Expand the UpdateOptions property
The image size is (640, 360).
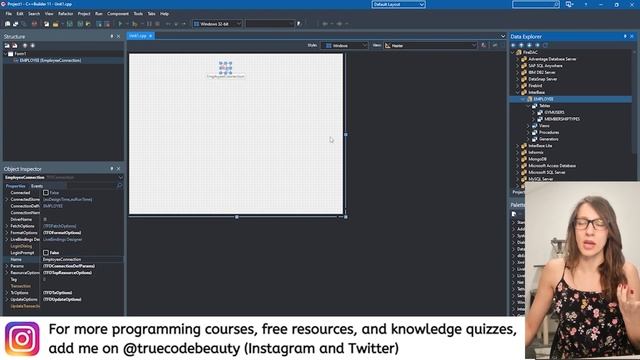(7, 300)
